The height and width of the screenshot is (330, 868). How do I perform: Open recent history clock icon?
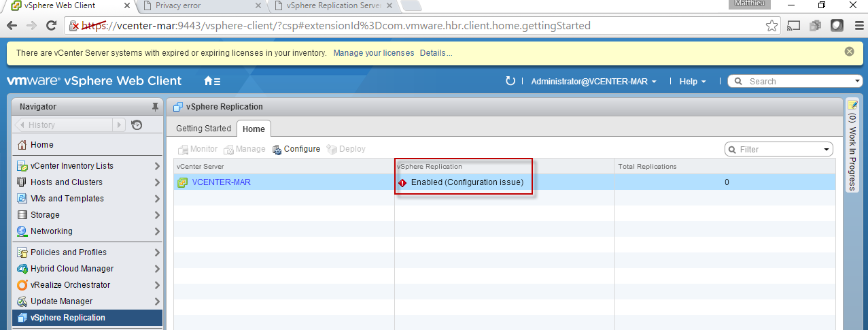(x=137, y=125)
